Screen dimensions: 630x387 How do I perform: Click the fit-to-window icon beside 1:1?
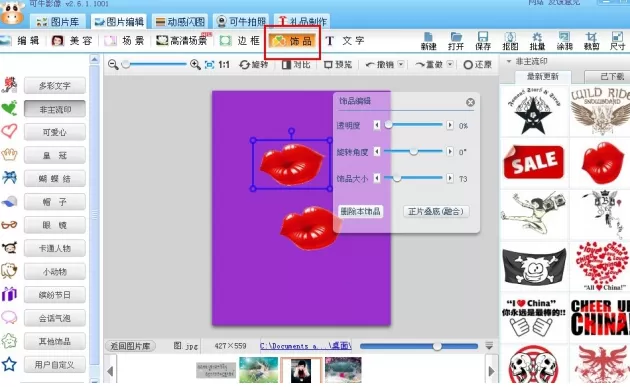click(209, 65)
